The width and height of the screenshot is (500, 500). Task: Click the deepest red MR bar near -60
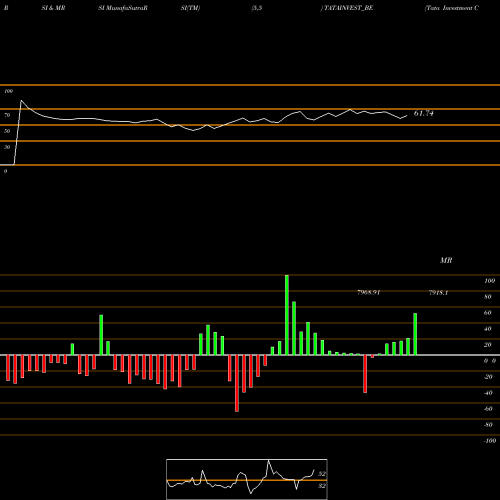[x=237, y=383]
